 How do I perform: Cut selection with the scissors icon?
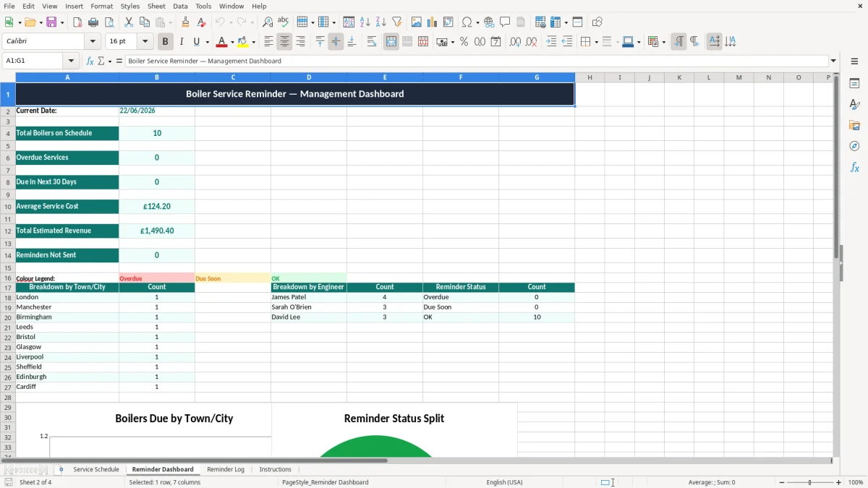tap(129, 22)
